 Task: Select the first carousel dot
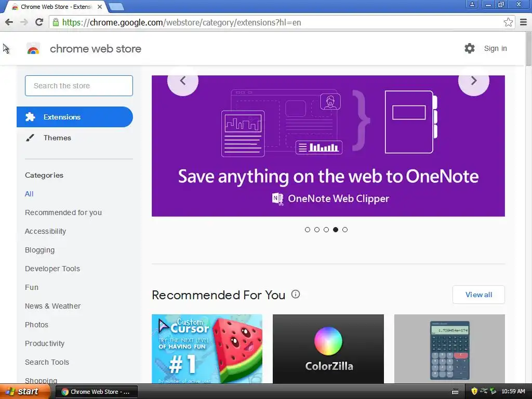pos(308,230)
